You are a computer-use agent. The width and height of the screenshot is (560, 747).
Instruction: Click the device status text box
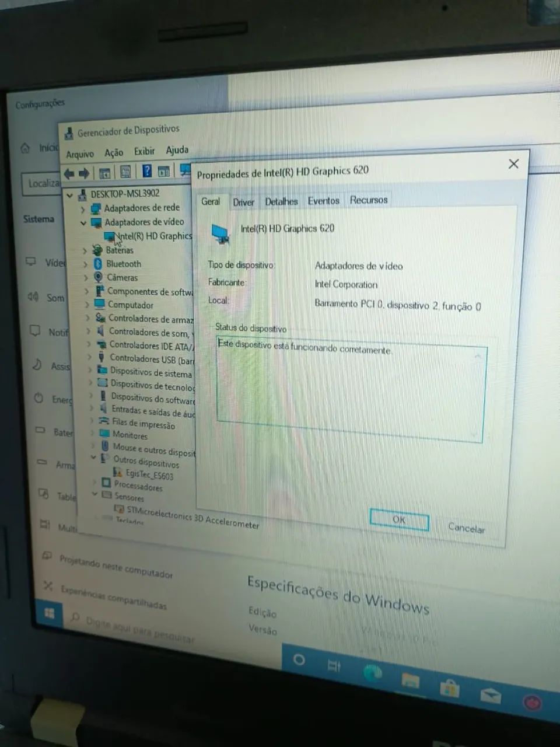point(352,389)
